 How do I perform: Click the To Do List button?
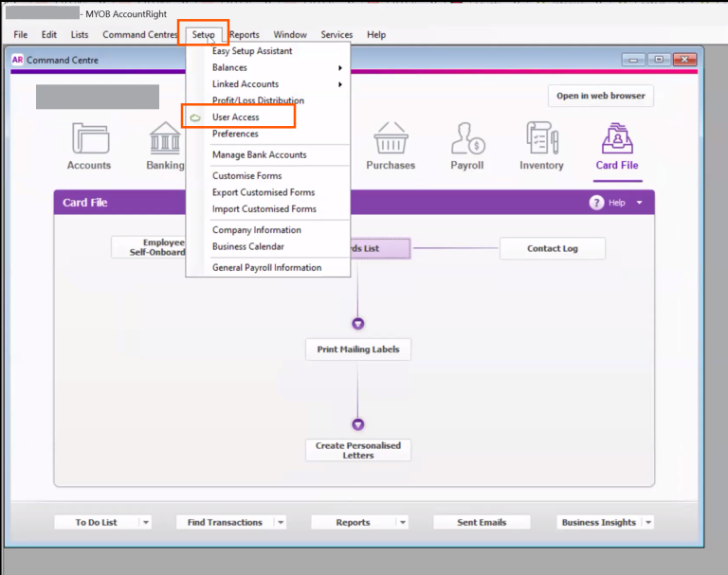[x=96, y=523]
